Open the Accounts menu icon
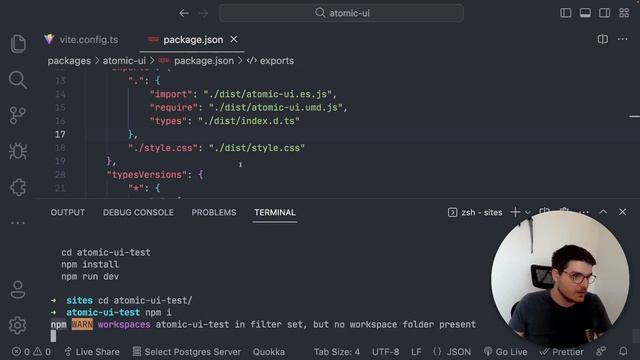640x360 pixels. pos(18,290)
